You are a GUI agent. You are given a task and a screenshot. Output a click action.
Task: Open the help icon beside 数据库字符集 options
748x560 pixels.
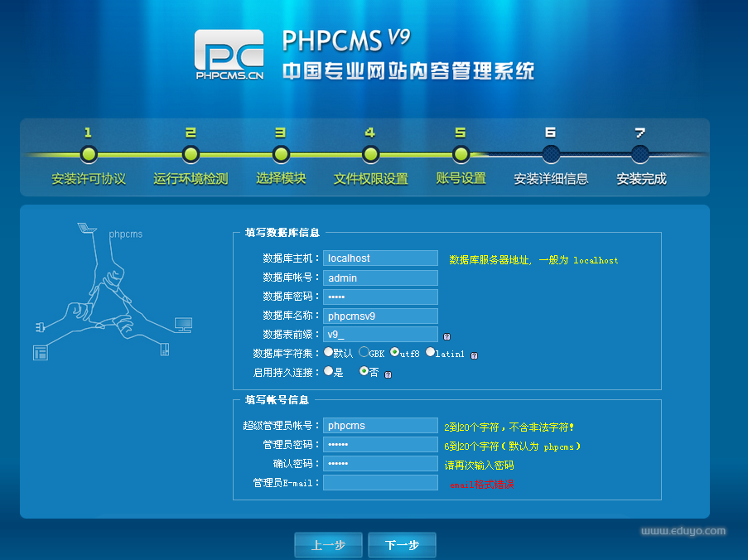tap(474, 354)
